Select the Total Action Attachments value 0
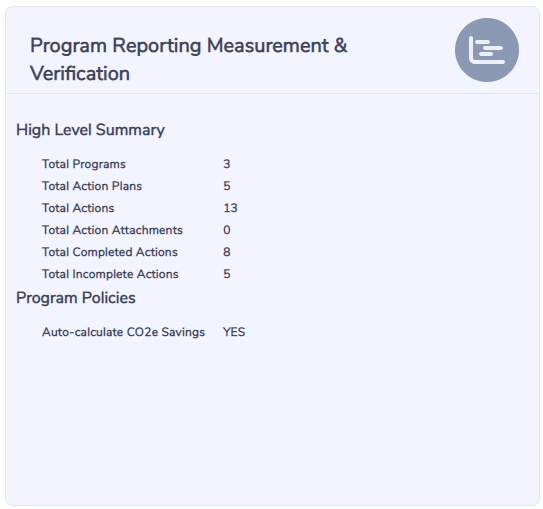Screen dimensions: 543x509 click(226, 230)
